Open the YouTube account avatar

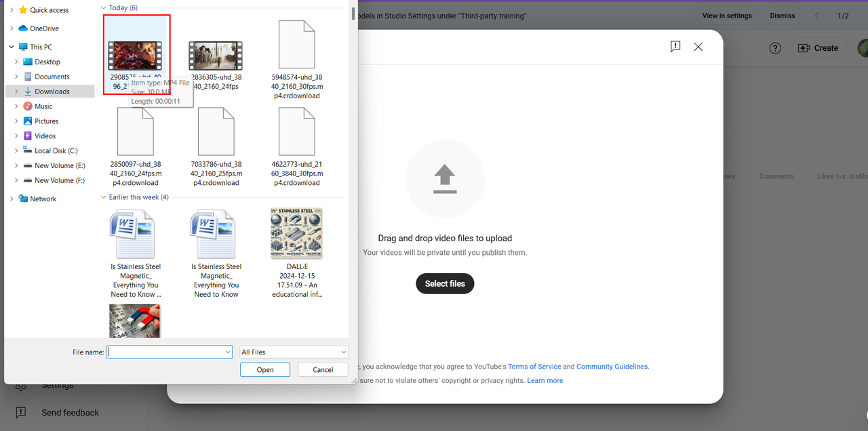click(x=863, y=48)
